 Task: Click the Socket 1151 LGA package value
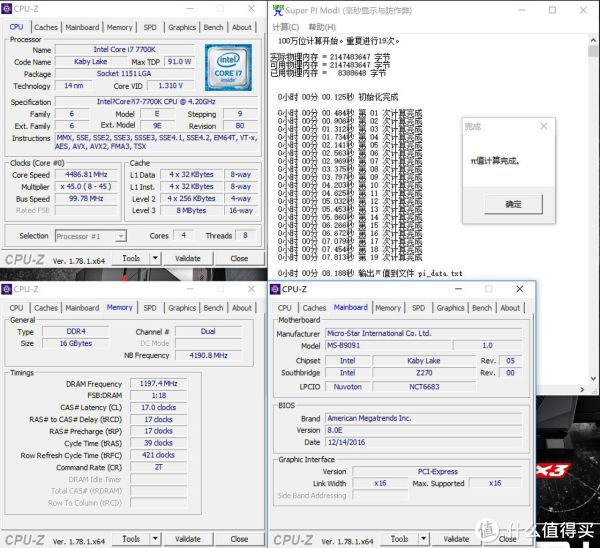(x=124, y=73)
